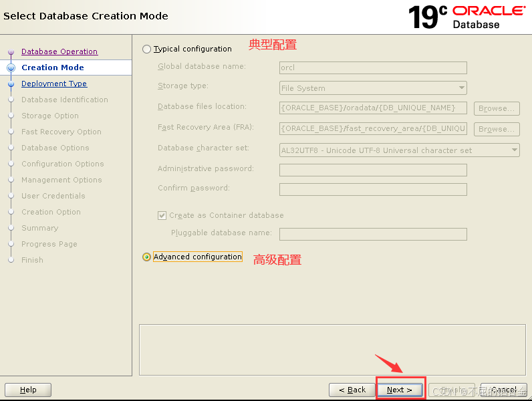Click the Database Options step label
Screen dimensions: 532x401
coord(55,148)
